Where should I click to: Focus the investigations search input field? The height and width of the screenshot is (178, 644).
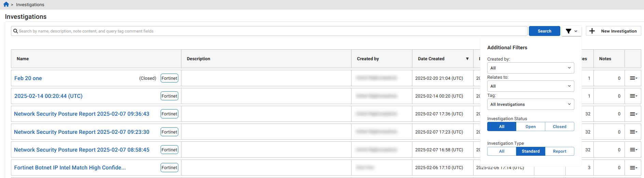coord(270,31)
